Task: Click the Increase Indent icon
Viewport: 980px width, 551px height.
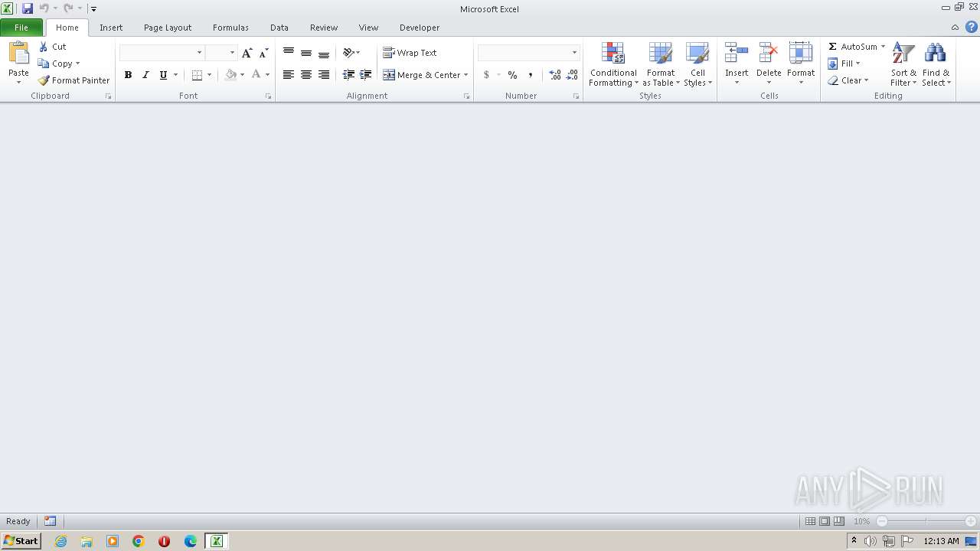Action: coord(366,75)
